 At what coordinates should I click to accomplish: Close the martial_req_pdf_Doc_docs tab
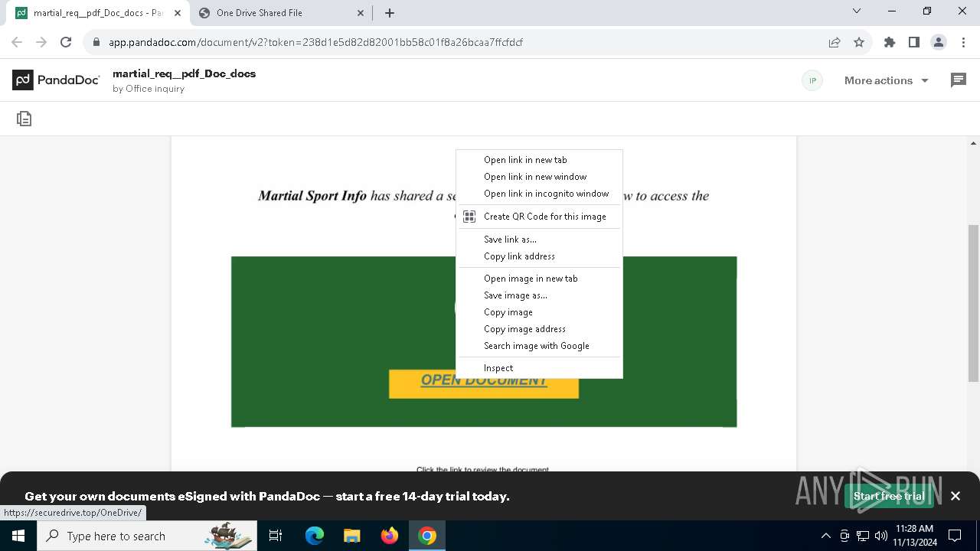[x=178, y=13]
